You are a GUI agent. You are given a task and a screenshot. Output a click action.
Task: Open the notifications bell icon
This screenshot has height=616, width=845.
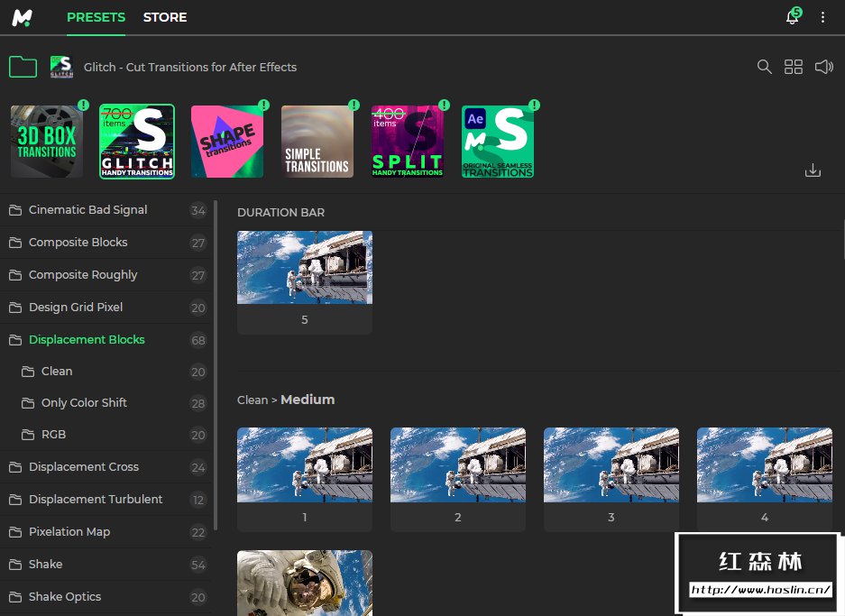(x=792, y=17)
